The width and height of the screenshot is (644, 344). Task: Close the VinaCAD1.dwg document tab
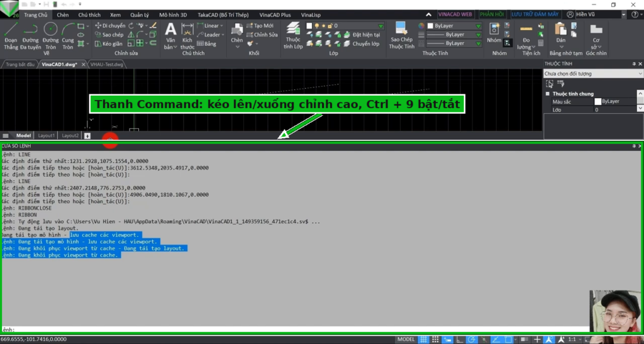pos(84,64)
